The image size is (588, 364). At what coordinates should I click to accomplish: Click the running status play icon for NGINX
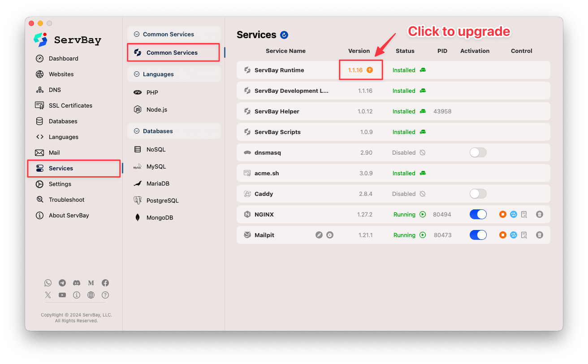[422, 214]
